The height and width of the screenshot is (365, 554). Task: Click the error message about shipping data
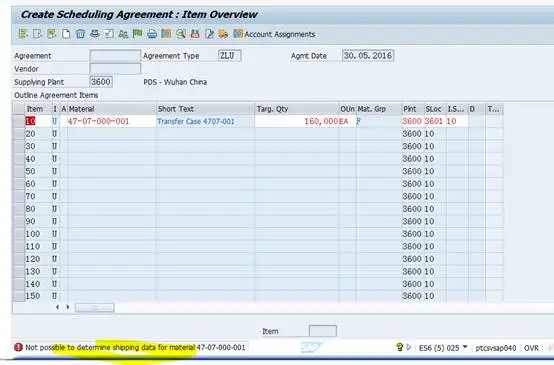[x=135, y=347]
